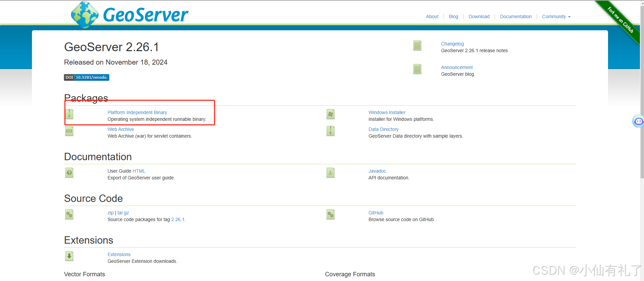Screen dimensions: 644x281
Task: Open the About menu item
Action: tap(432, 16)
